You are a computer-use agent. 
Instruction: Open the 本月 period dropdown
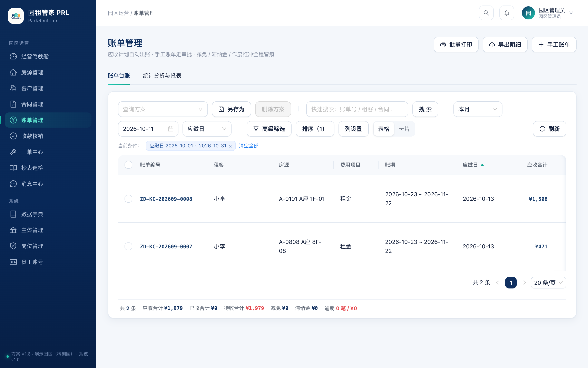pyautogui.click(x=478, y=109)
